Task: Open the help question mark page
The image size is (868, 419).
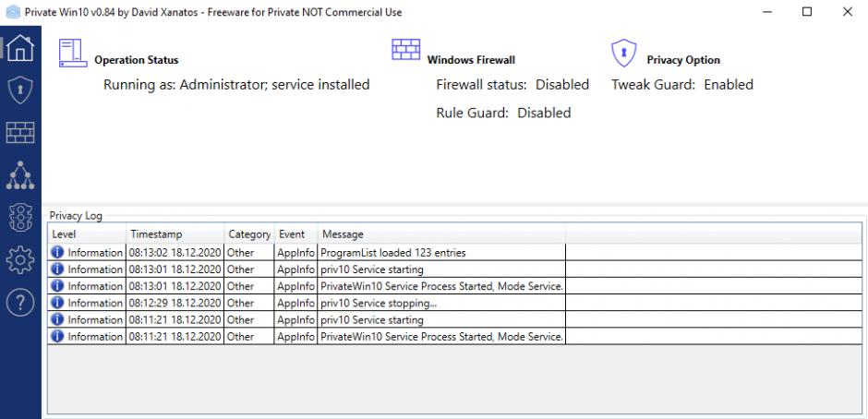Action: [20, 303]
